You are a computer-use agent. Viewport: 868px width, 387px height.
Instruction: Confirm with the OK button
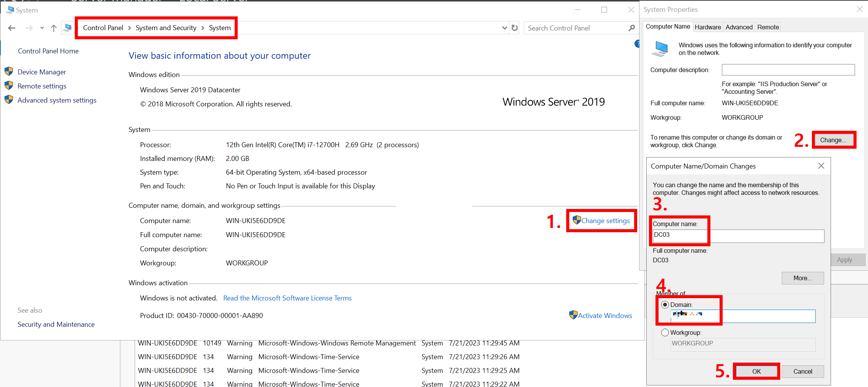[x=757, y=371]
